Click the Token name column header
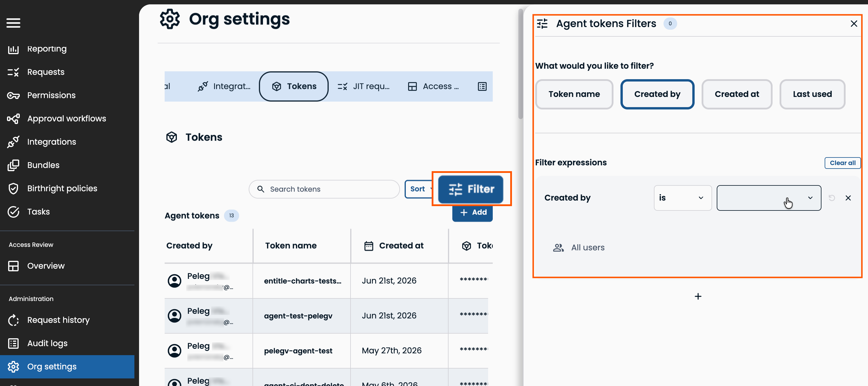This screenshot has width=868, height=386. [x=291, y=246]
